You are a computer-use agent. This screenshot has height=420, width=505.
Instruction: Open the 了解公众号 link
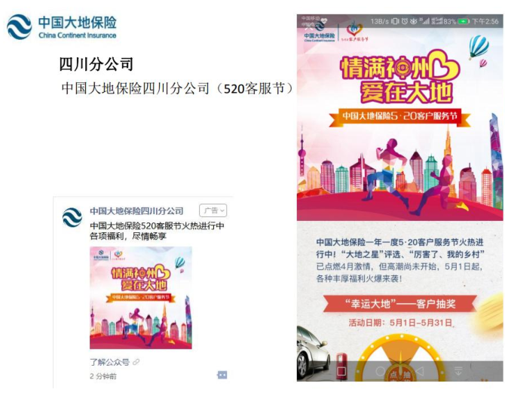(109, 363)
